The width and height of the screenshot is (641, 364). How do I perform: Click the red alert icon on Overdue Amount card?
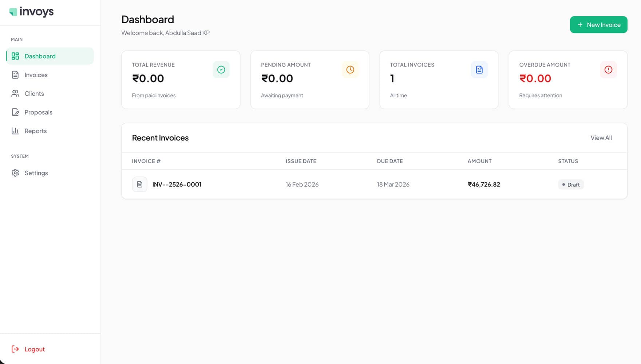click(x=608, y=69)
